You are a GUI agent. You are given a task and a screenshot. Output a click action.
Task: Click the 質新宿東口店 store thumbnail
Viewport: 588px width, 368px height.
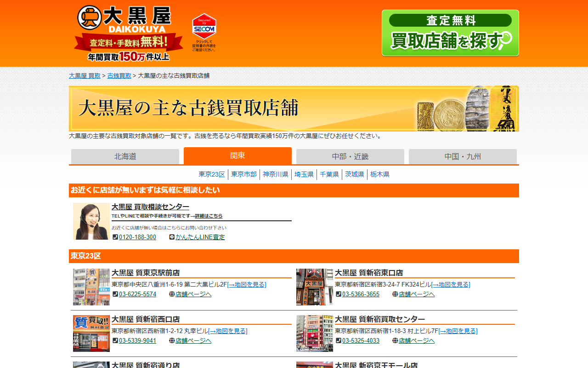pyautogui.click(x=315, y=287)
